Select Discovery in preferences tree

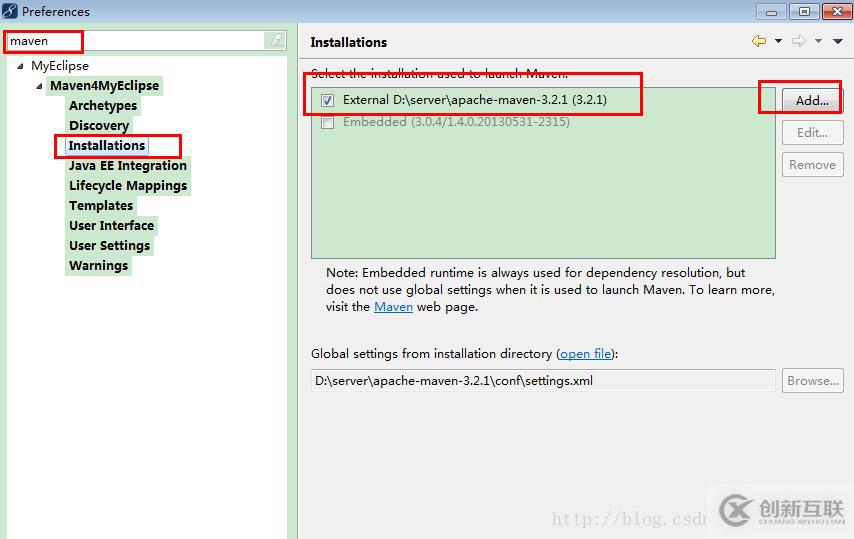pyautogui.click(x=99, y=126)
